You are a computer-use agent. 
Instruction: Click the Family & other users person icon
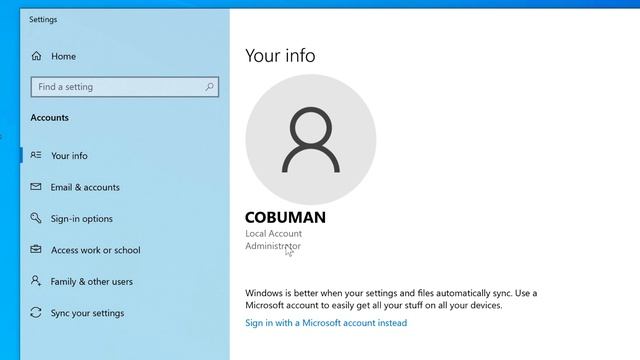[36, 281]
